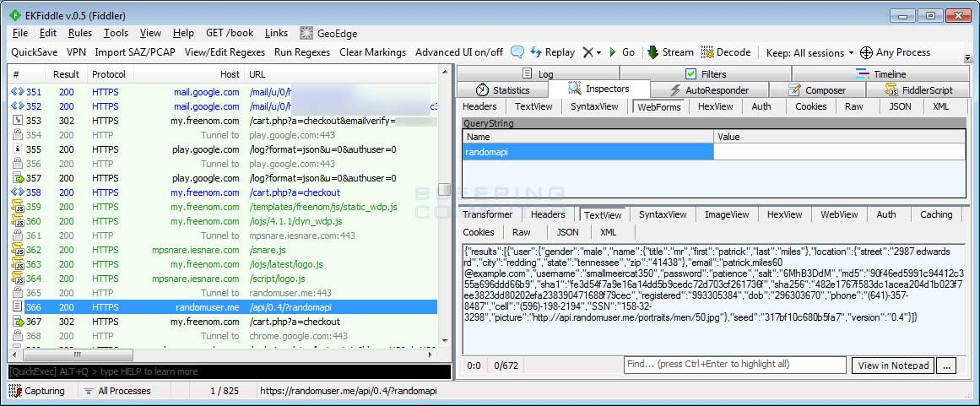This screenshot has width=980, height=406.
Task: Click the Run Regexes toolbar button
Action: point(302,52)
